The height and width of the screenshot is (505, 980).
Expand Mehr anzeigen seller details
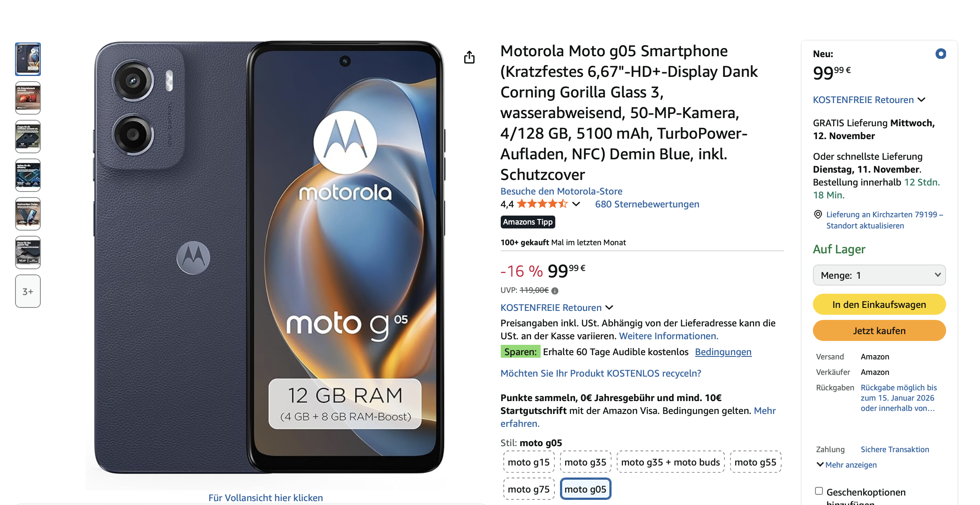click(846, 465)
